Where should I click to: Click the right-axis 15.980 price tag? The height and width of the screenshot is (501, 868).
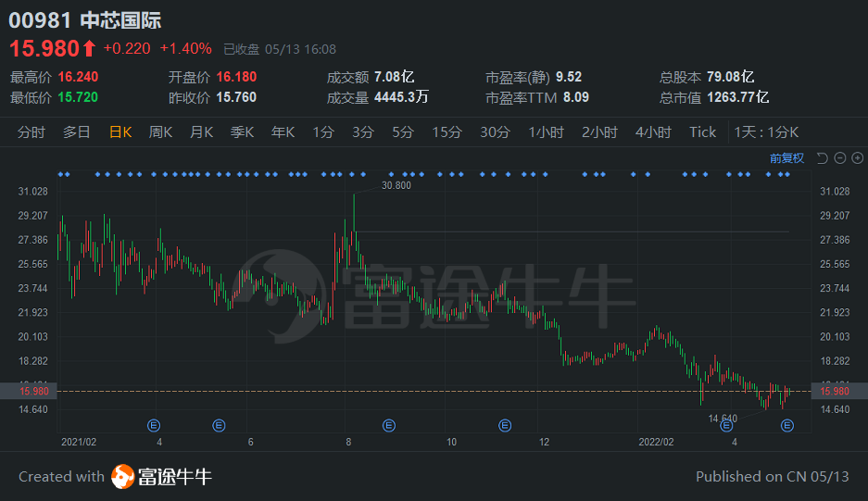click(x=839, y=392)
